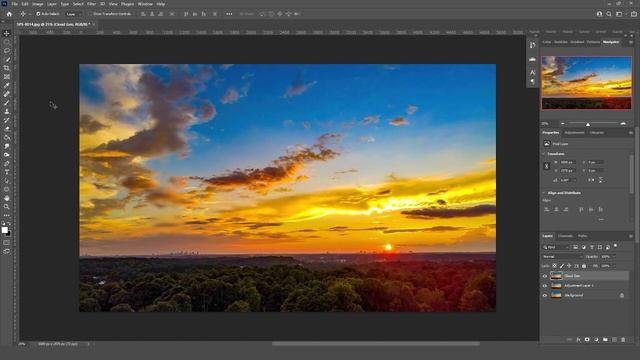This screenshot has height=360, width=640.
Task: Toggle the layer filter switch
Action: [616, 246]
